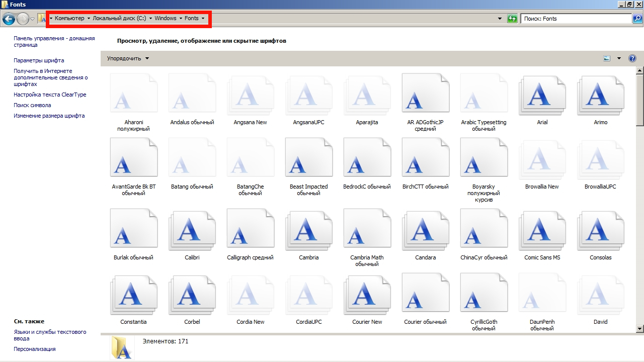
Task: Open the Параметры шрифта link
Action: [39, 60]
